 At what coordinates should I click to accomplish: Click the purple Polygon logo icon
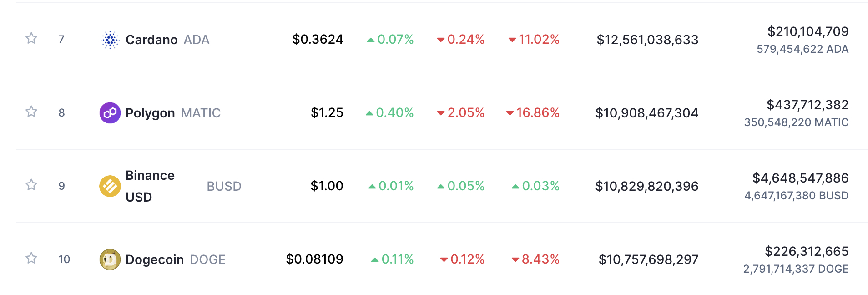[110, 113]
